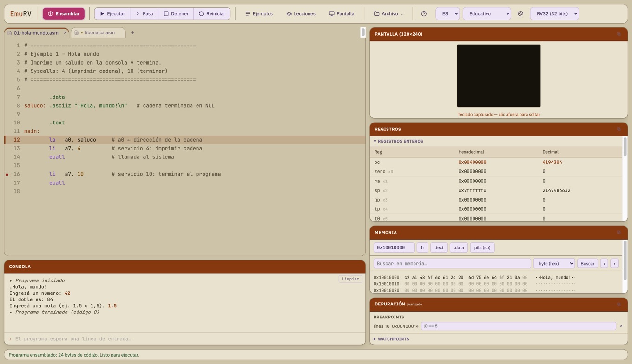Pop out the Registros panel icon
Image resolution: width=632 pixels, height=364 pixels.
point(619,130)
